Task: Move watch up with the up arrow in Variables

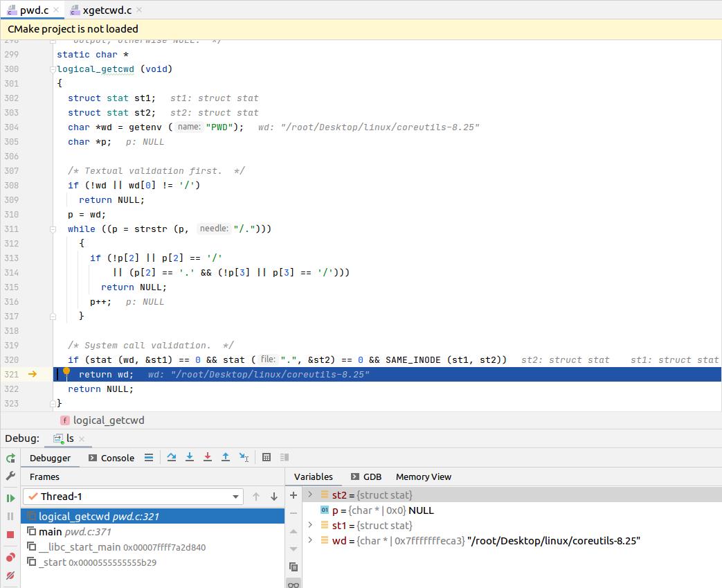Action: click(294, 531)
